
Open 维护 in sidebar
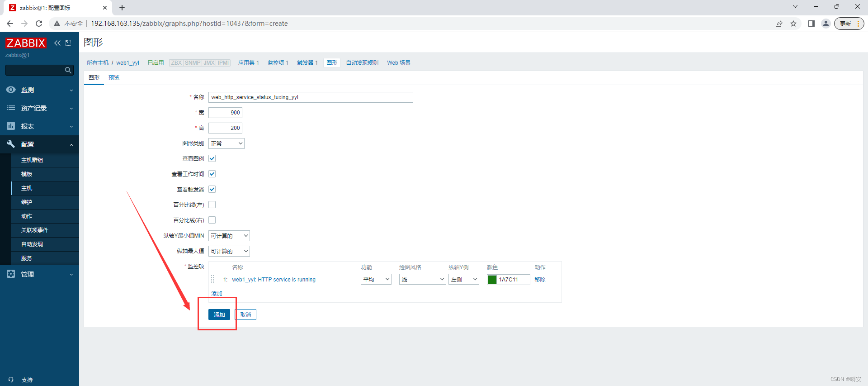click(27, 202)
